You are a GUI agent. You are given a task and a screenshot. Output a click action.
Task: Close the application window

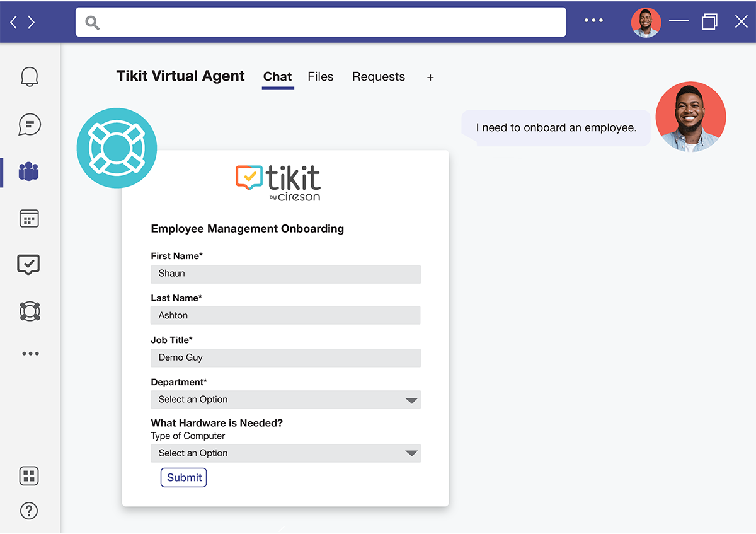pos(741,21)
